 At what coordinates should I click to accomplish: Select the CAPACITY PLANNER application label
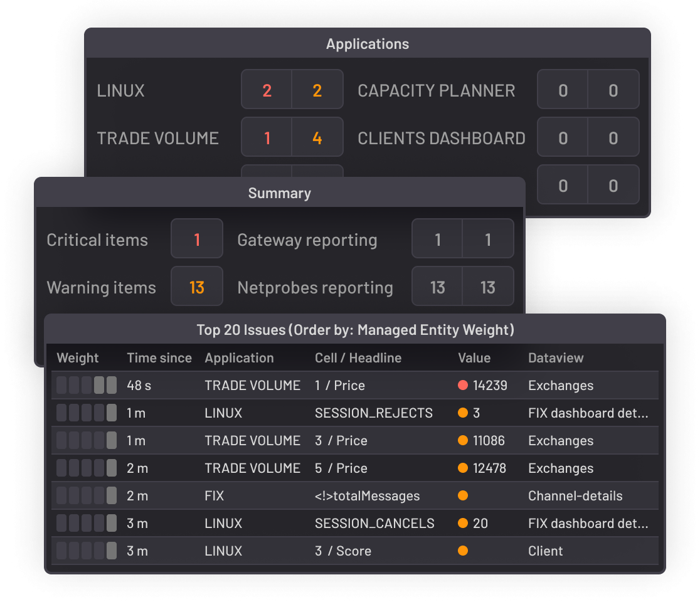coord(437,90)
